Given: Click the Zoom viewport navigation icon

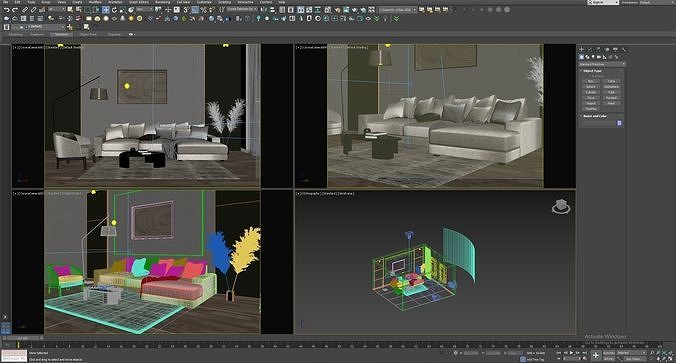Looking at the screenshot, I should [x=651, y=352].
